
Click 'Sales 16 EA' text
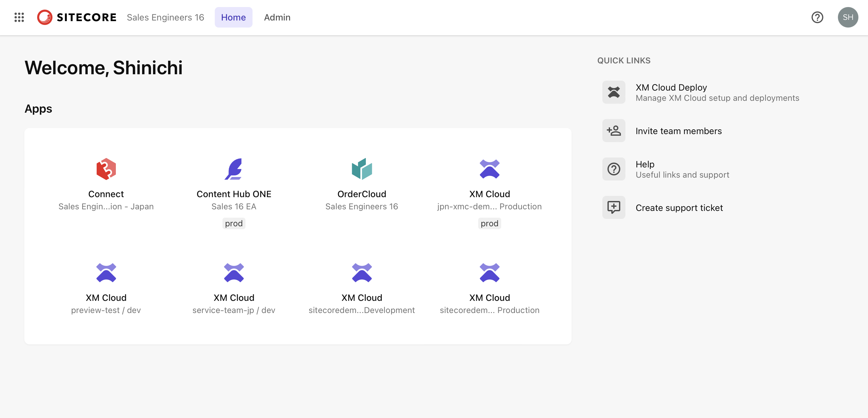click(234, 206)
